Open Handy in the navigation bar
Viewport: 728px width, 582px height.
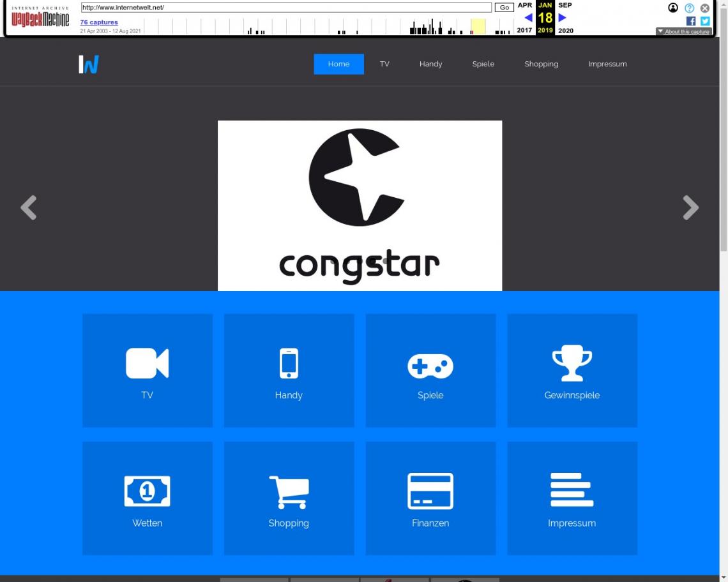tap(431, 64)
